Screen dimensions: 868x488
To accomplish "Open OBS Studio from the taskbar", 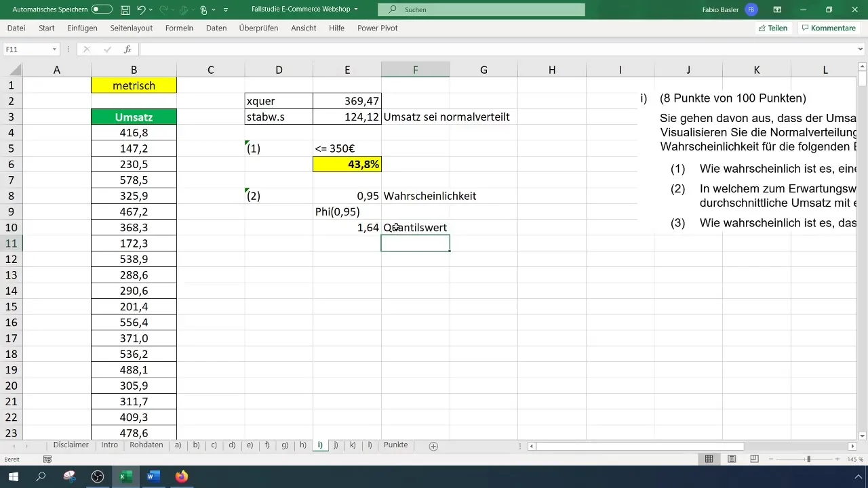I will 98,476.
